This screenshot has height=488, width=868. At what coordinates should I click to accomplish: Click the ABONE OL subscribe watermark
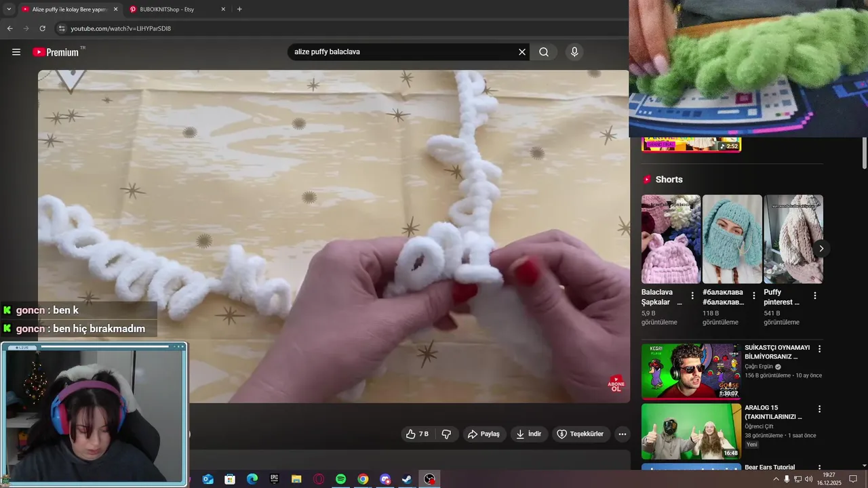point(616,384)
